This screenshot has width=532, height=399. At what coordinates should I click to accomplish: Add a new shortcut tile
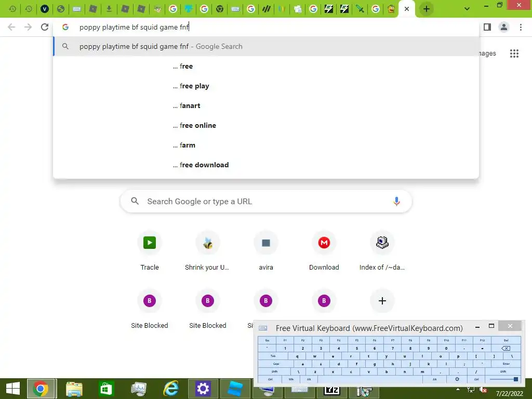click(x=382, y=301)
